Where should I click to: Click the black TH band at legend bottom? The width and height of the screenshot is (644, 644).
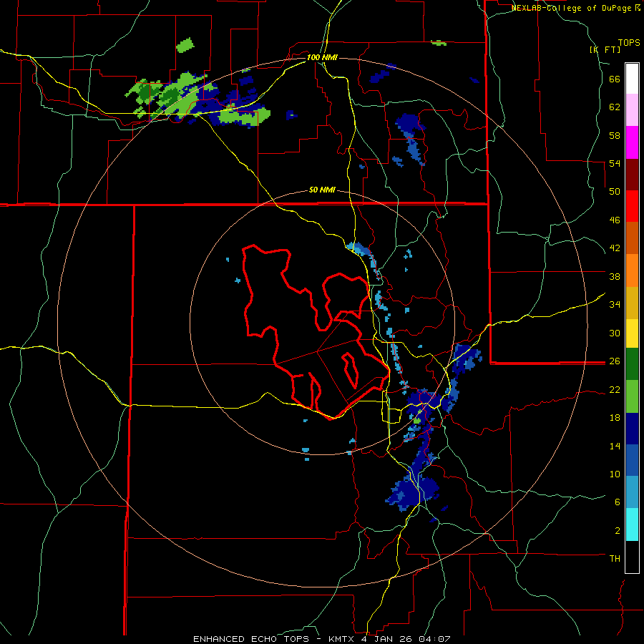coord(632,557)
